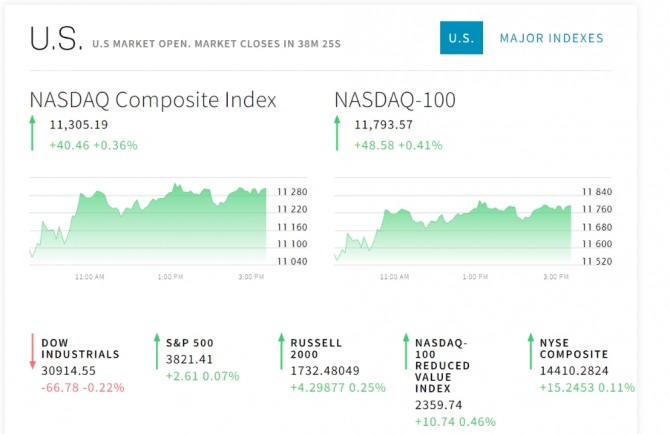Screen dimensions: 670x434
Task: Open the Russell 2000 index link
Action: [x=316, y=348]
